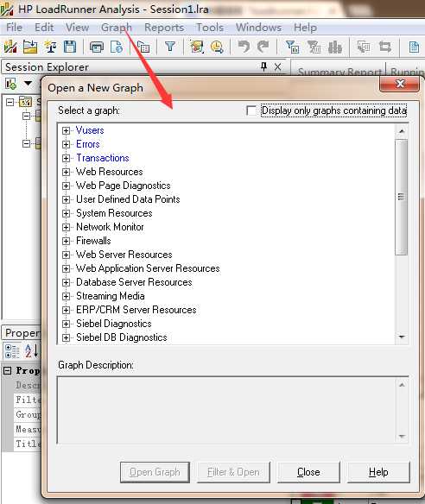Screen dimensions: 425x504
Task: Click the open session folder icon
Action: 30,47
